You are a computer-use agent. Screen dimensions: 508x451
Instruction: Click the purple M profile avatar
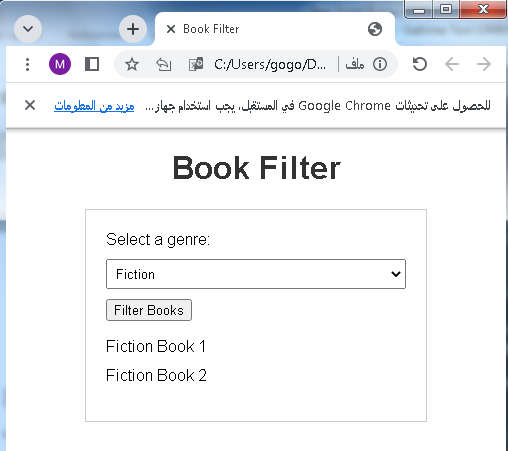60,64
